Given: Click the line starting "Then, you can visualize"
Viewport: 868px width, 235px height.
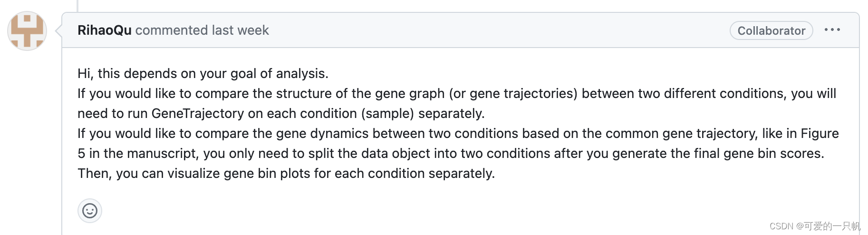Looking at the screenshot, I should click(286, 174).
